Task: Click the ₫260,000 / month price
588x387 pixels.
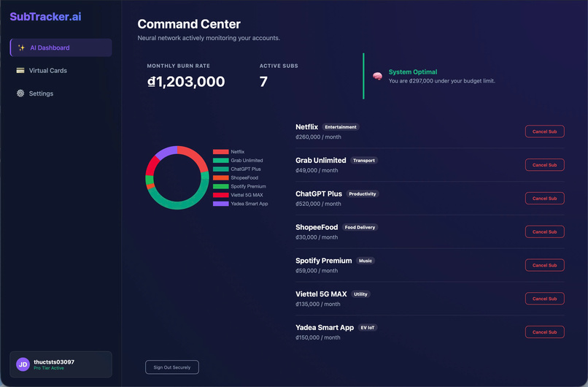Action: tap(318, 137)
